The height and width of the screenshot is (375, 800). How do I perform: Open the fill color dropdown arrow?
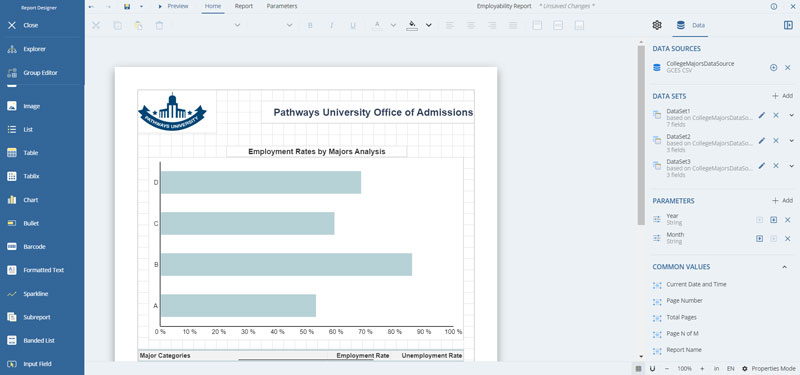(429, 25)
